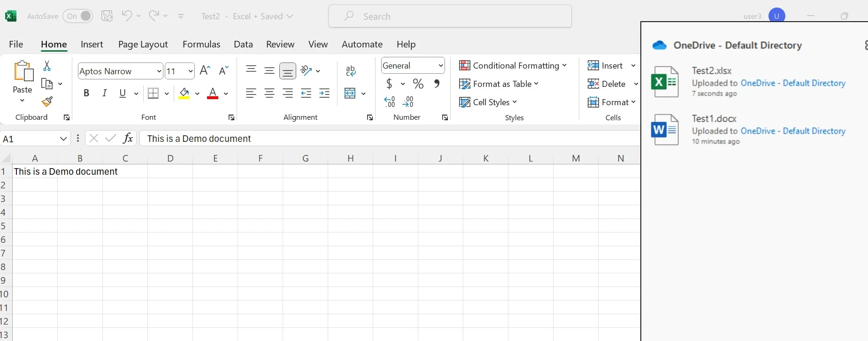
Task: Middle align cell content
Action: [269, 70]
